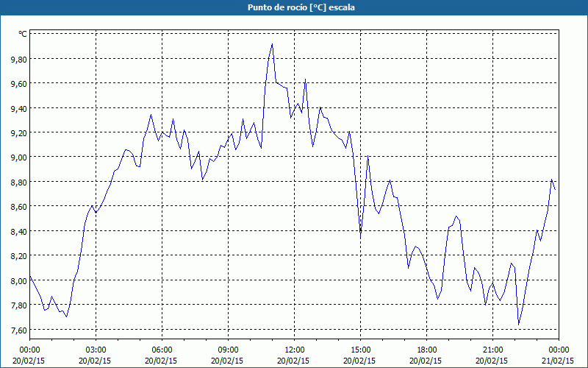
Task: Select the chart title 'Punto de rocío [°C] escala'
Action: point(301,7)
